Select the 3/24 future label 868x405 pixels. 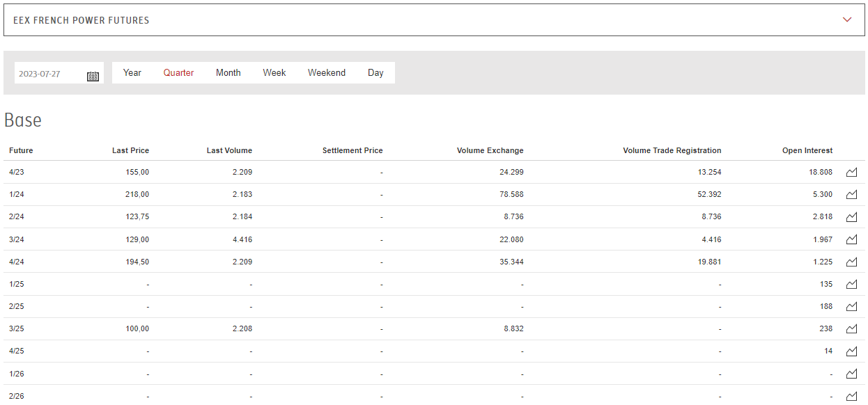(x=17, y=239)
